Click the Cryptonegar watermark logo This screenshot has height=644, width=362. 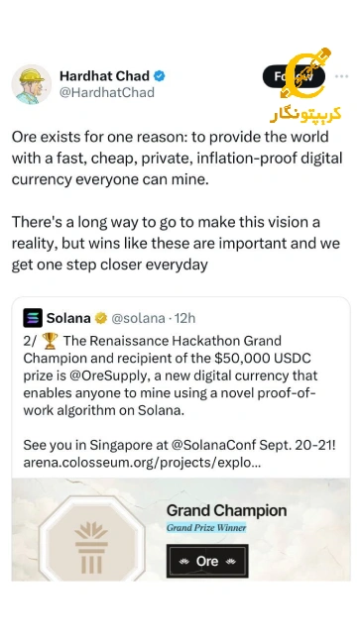[x=305, y=85]
